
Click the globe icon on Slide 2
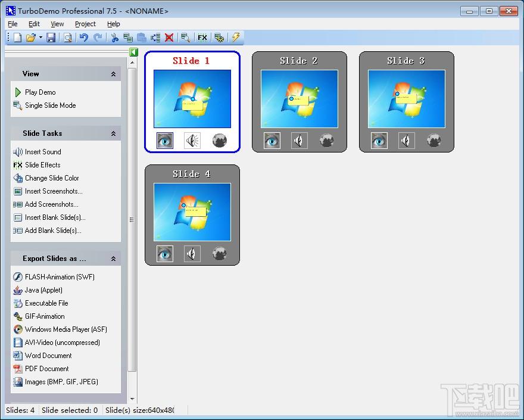click(327, 141)
